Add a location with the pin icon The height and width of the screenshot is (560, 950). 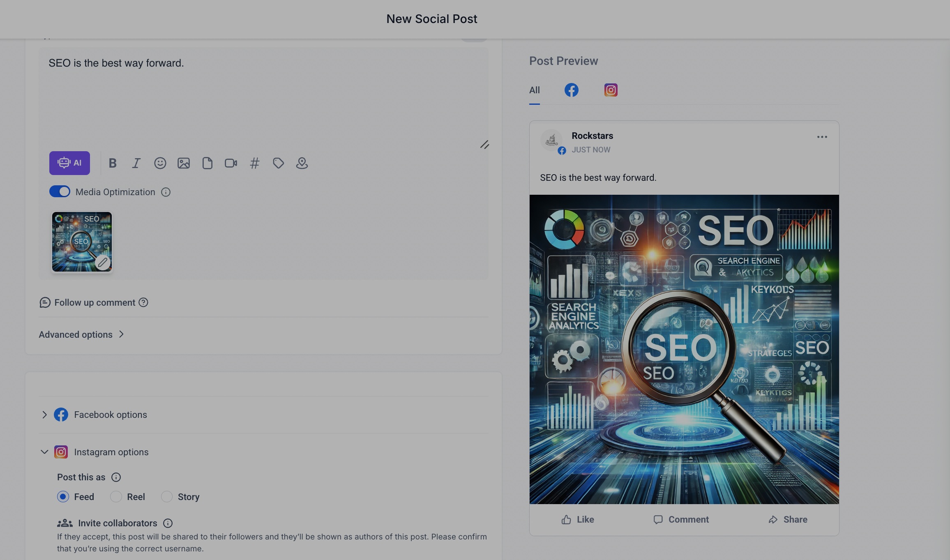pos(302,163)
